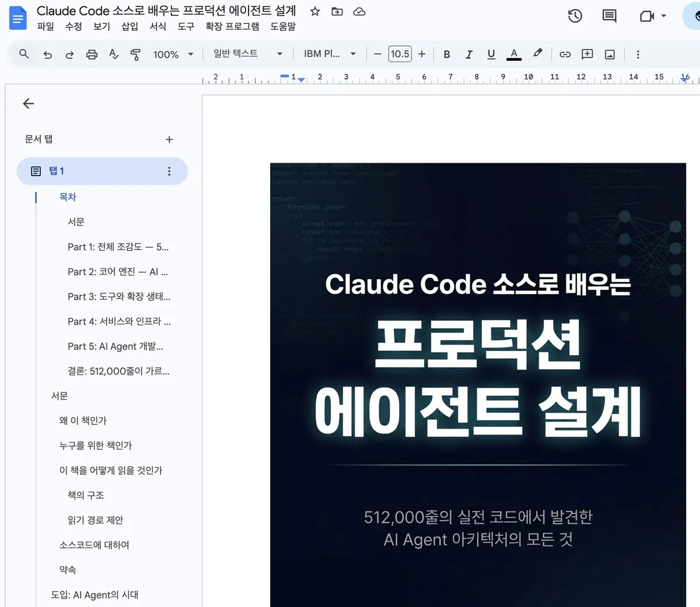Go to 이 책을 어떻게 읽을 것인가 entry

point(111,471)
